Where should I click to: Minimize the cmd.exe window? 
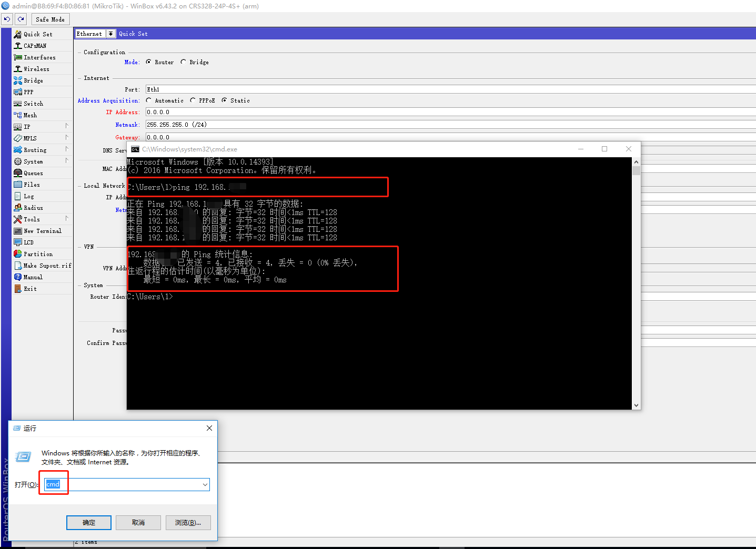pos(581,149)
